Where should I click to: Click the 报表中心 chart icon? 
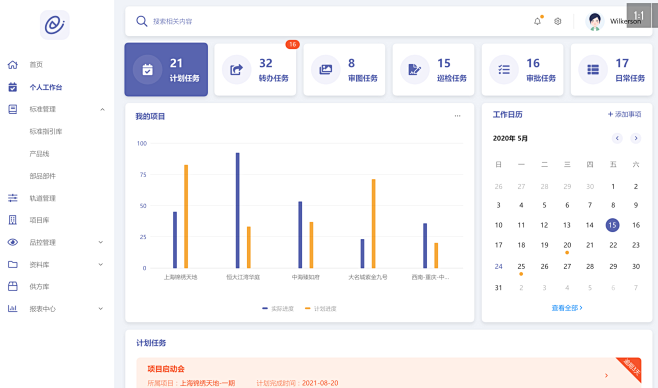(x=13, y=308)
